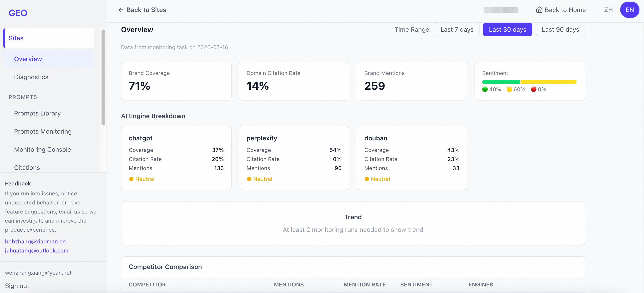The image size is (644, 293).
Task: Click Sign out
Action: pyautogui.click(x=17, y=286)
